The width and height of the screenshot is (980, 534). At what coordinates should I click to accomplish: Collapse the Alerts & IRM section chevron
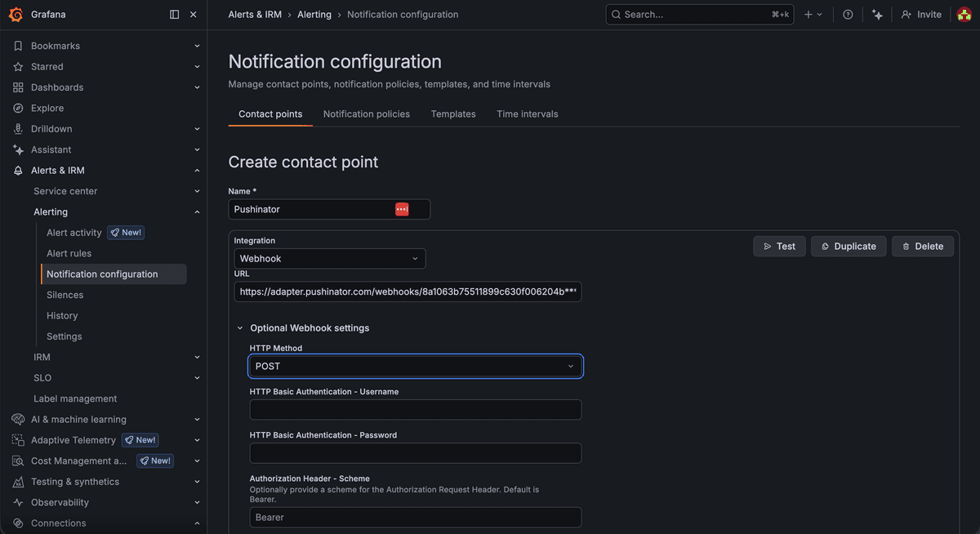[197, 171]
